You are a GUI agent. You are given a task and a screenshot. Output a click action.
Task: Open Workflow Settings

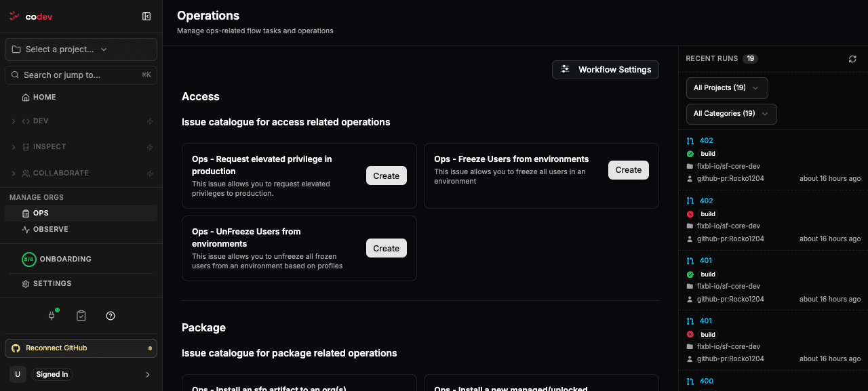[x=606, y=70]
